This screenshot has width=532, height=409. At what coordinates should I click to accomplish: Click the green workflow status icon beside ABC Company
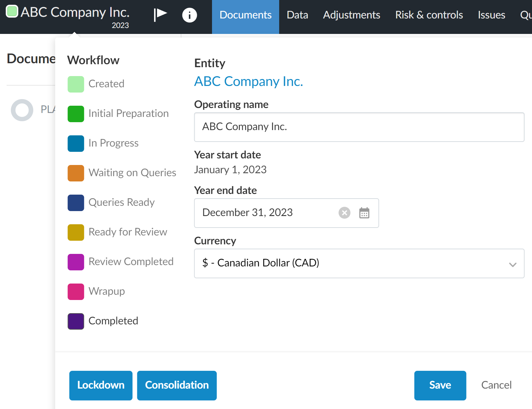pos(12,12)
